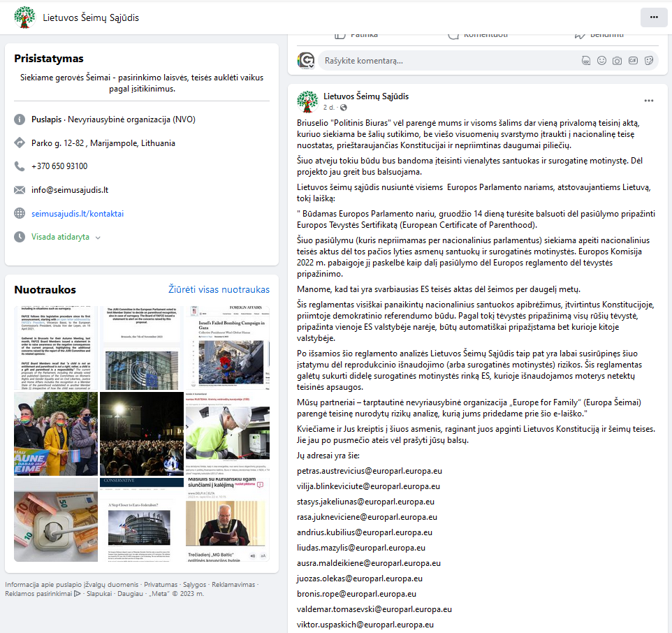This screenshot has height=633, width=672.
Task: Open the Reklamavimas footer link
Action: pos(233,585)
